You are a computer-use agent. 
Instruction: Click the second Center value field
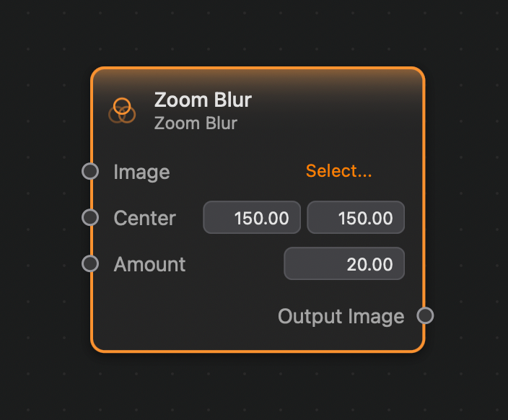pos(356,217)
